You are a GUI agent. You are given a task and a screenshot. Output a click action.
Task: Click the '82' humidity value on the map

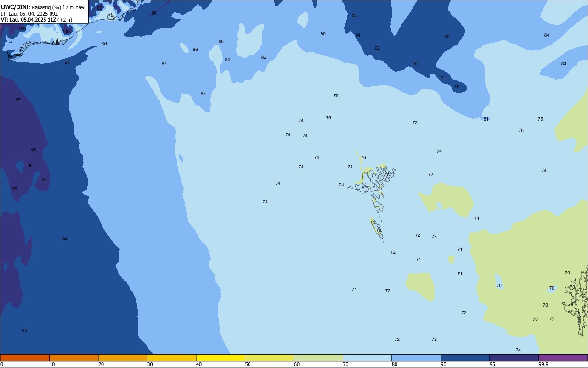click(264, 57)
